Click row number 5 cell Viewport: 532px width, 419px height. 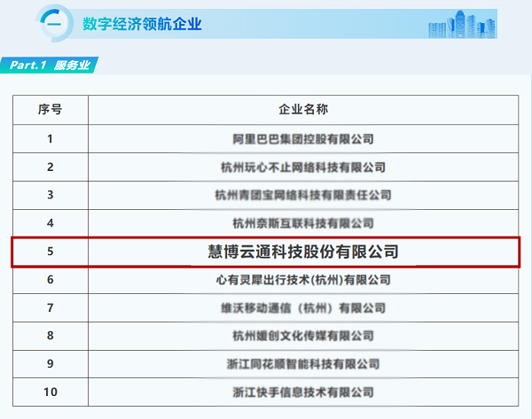coord(51,252)
